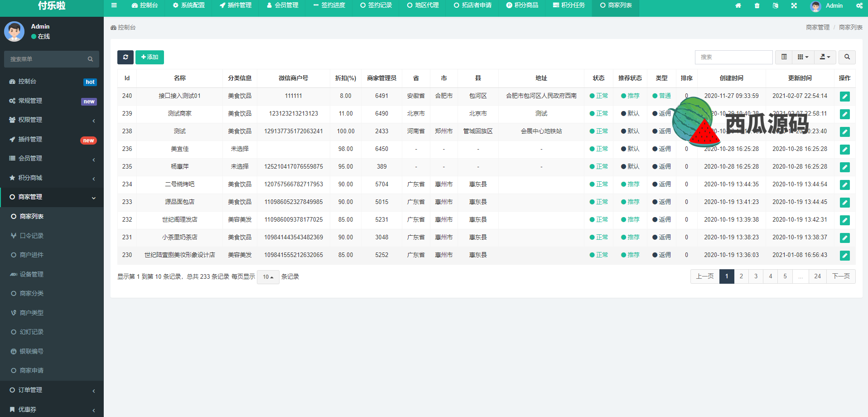Image resolution: width=868 pixels, height=417 pixels.
Task: Click the search magnifier button at right
Action: (847, 57)
